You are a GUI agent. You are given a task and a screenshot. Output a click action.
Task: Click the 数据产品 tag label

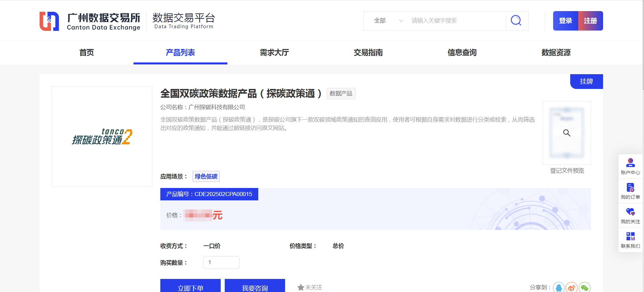(341, 94)
